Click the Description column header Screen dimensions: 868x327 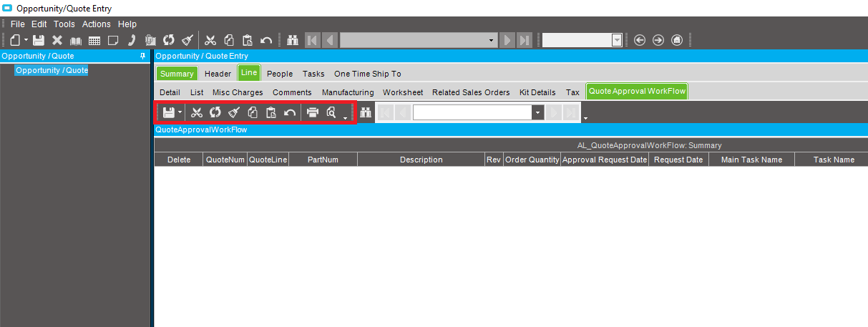tap(421, 160)
